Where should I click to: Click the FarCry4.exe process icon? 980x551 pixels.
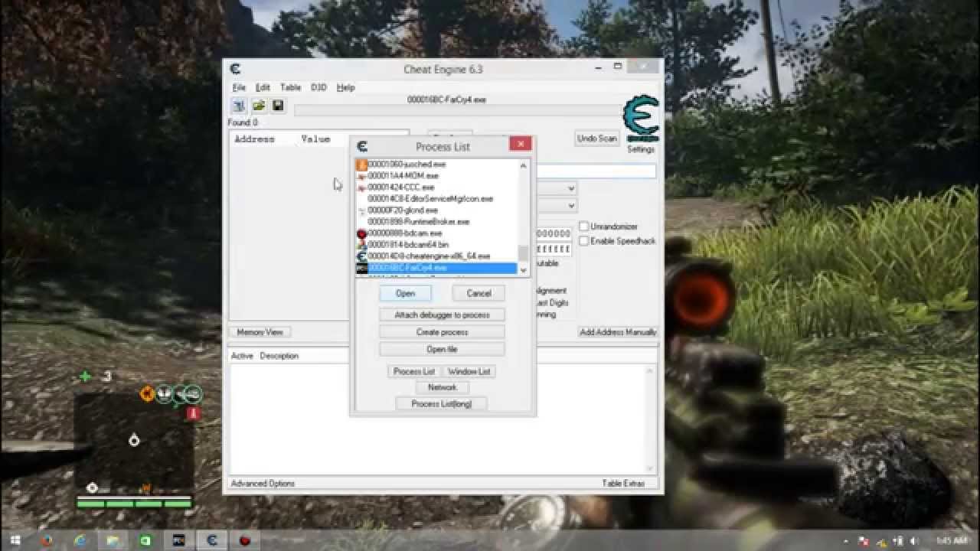click(362, 269)
